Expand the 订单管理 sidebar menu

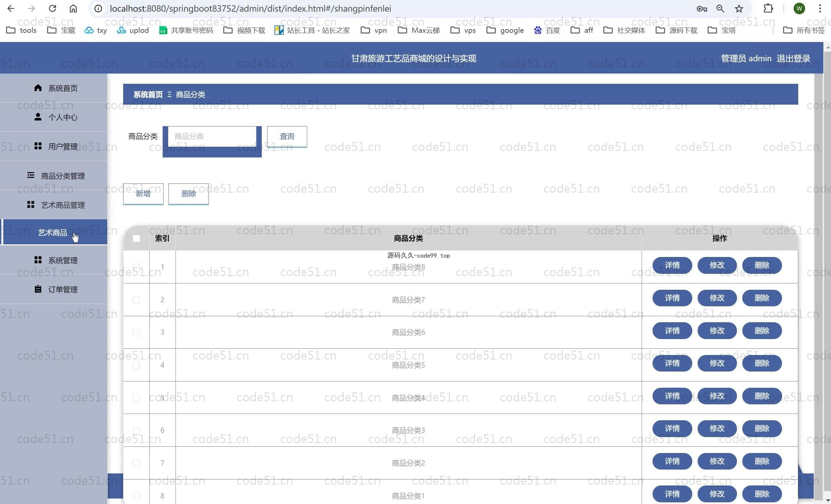pos(54,289)
